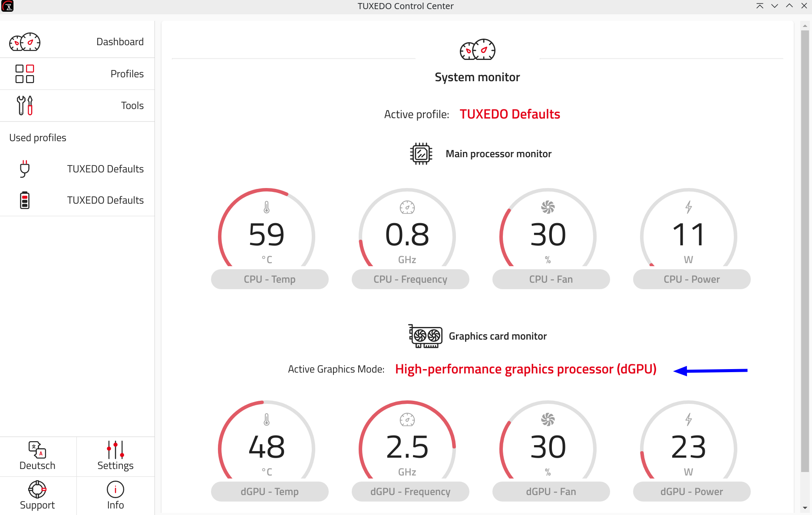
Task: Click the TUXEDO app icon in title bar
Action: [x=7, y=6]
